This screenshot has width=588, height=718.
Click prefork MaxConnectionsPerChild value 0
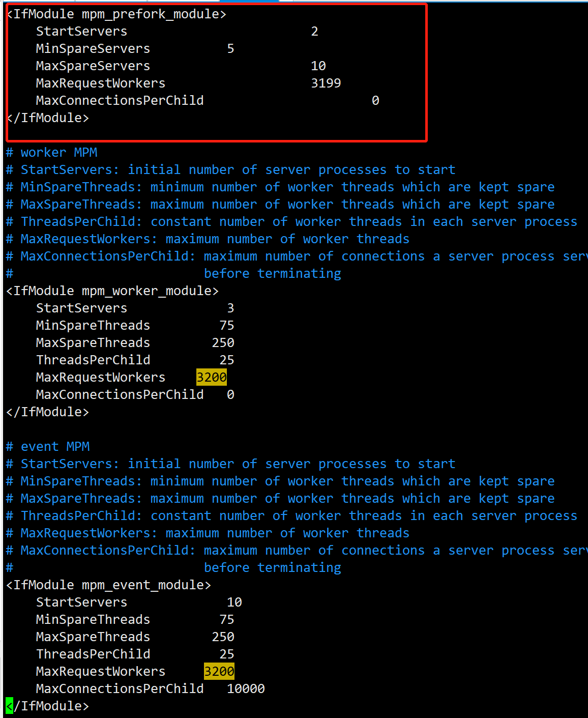[x=375, y=101]
